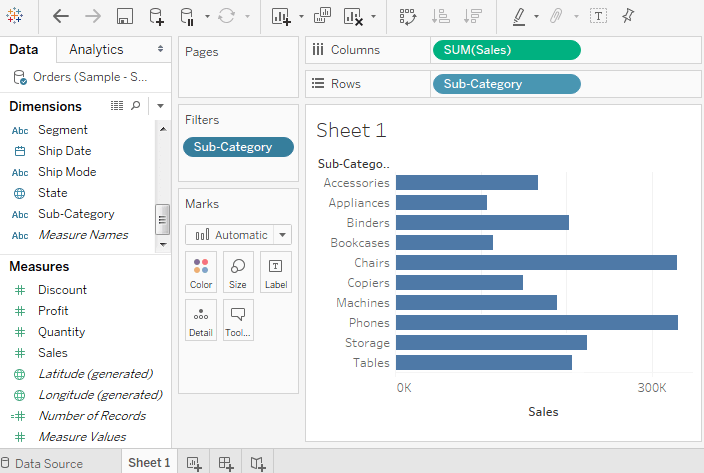This screenshot has height=473, width=704.
Task: Open the Highlight dropdown arrow
Action: (537, 17)
